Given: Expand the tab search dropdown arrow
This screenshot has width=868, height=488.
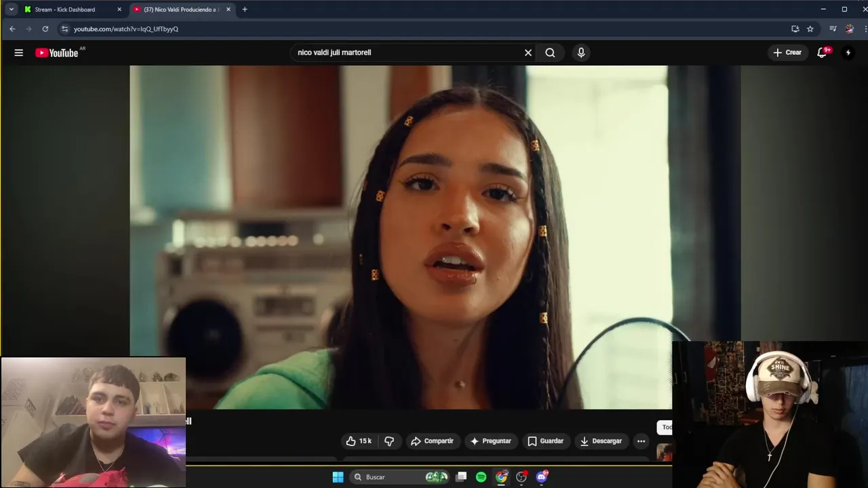Looking at the screenshot, I should tap(11, 9).
